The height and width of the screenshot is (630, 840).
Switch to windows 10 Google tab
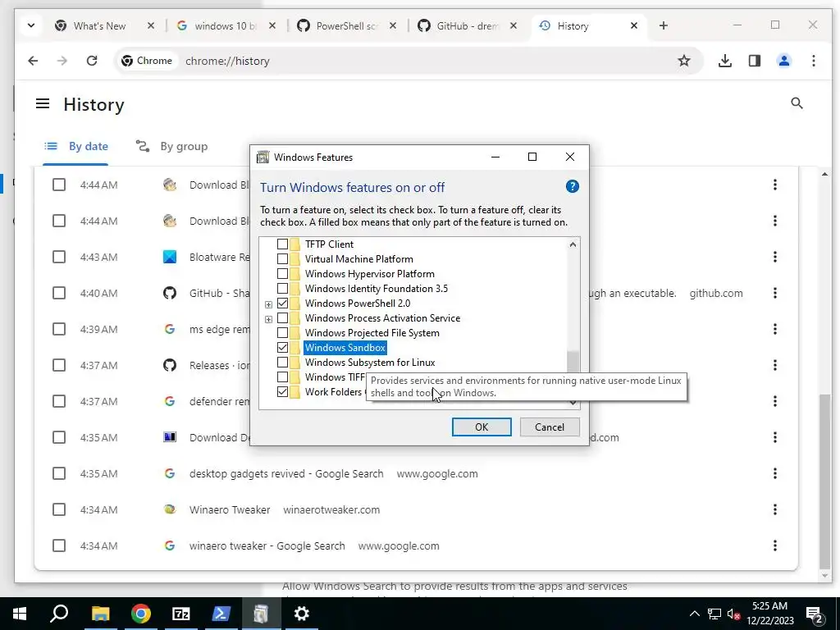tap(225, 25)
